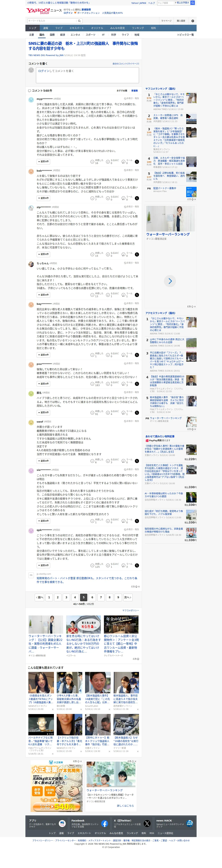Open 自分のコメント(マイページ) link
Image resolution: width=222 pixels, height=868 pixels.
pyautogui.click(x=126, y=64)
